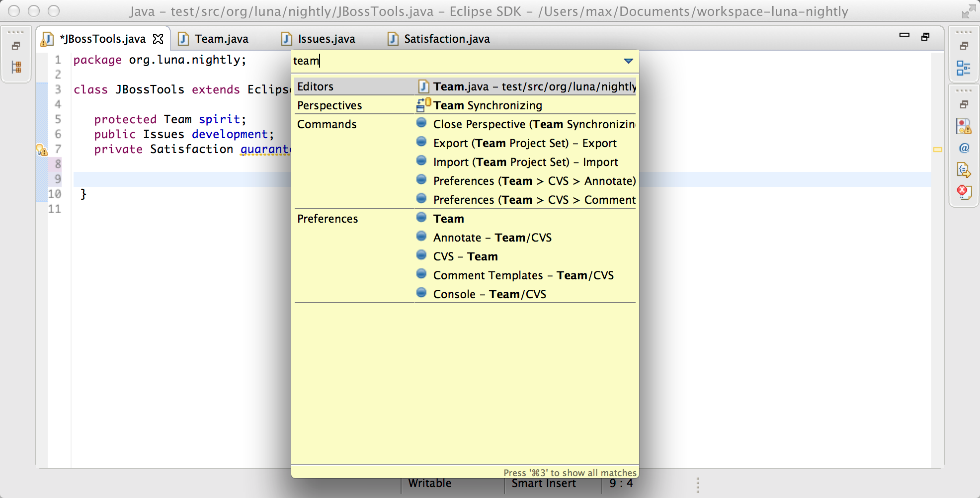Viewport: 980px width, 498px height.
Task: Open the Javadoc view (@) icon
Action: (x=964, y=148)
